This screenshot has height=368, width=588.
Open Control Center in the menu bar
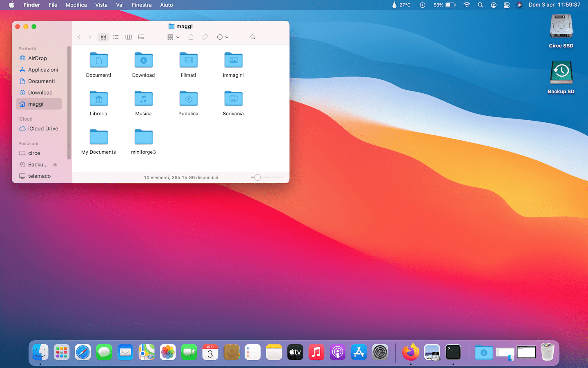point(507,5)
